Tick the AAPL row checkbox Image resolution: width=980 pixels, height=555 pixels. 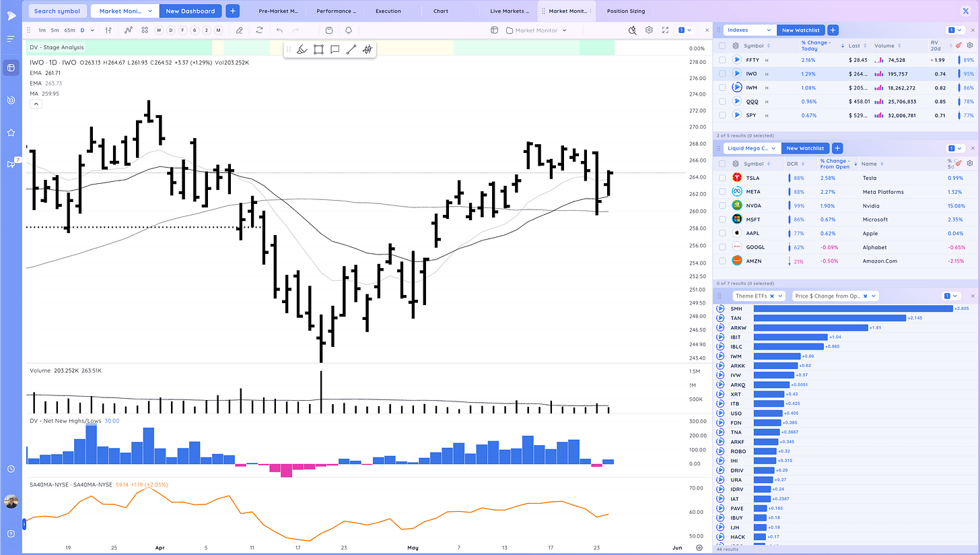(722, 233)
